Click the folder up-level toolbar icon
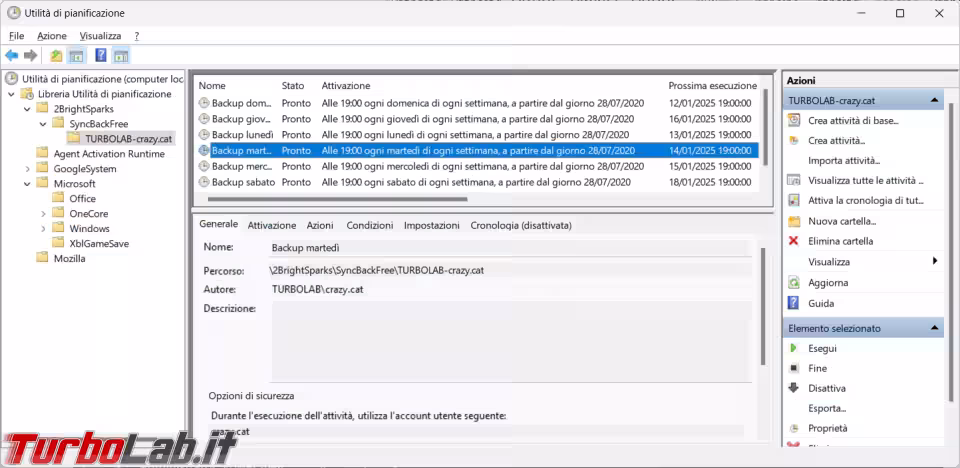The height and width of the screenshot is (468, 960). click(56, 56)
